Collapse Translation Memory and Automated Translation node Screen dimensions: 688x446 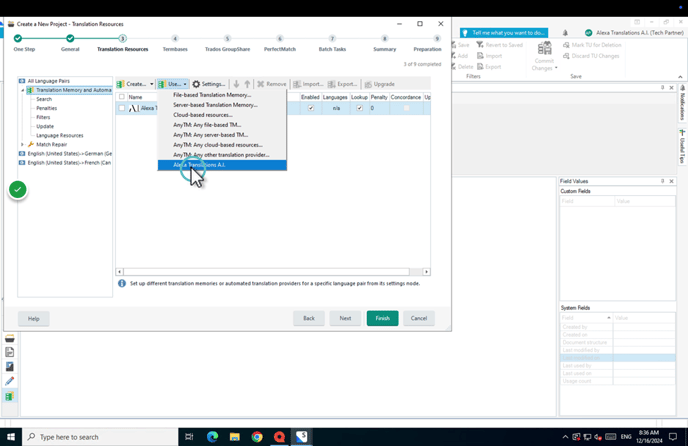point(22,90)
